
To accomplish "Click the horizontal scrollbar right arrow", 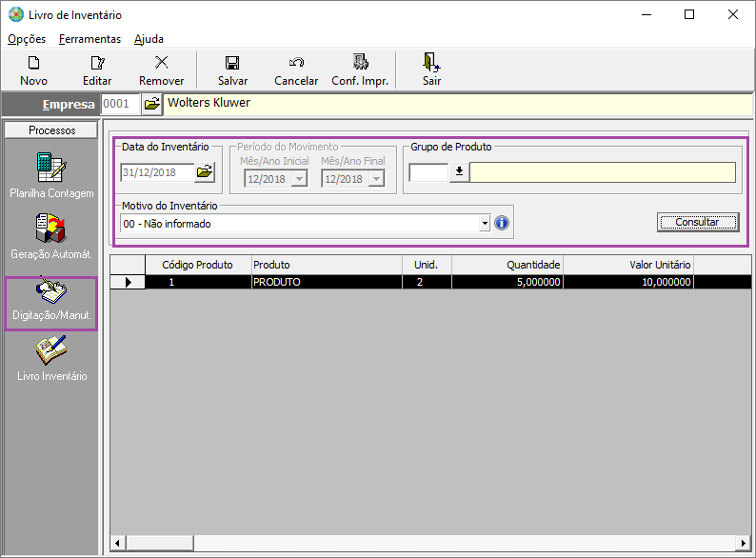I will (743, 543).
